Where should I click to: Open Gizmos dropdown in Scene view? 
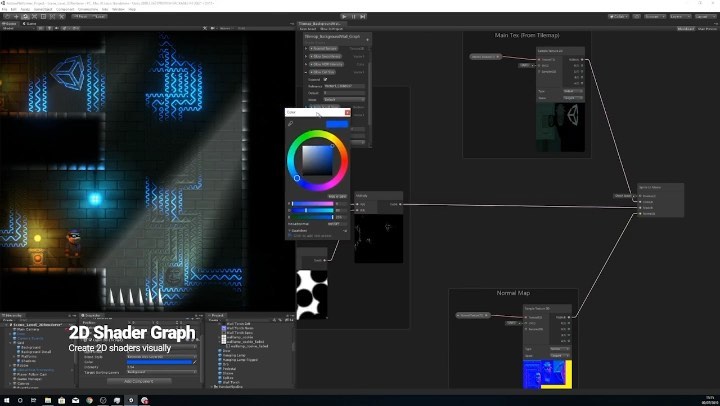pyautogui.click(x=225, y=28)
